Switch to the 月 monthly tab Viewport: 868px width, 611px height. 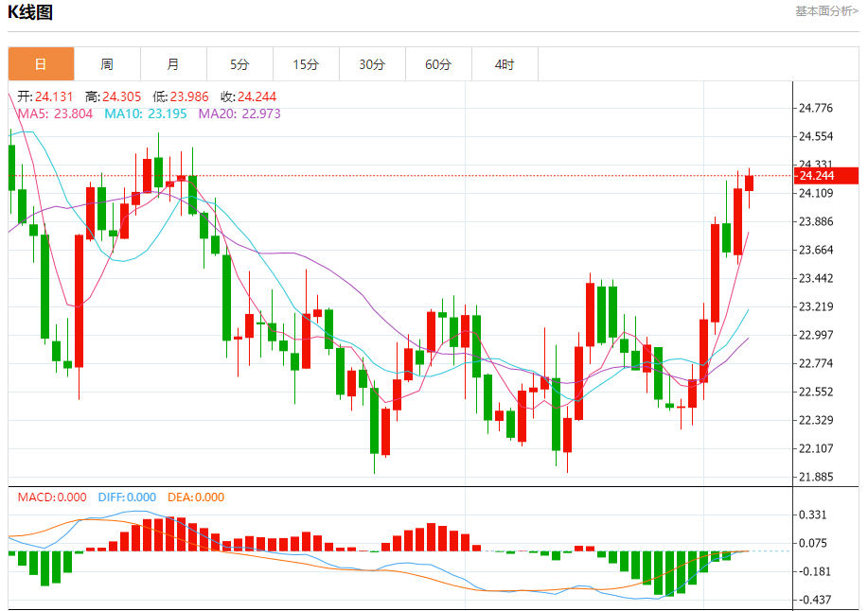pos(174,64)
